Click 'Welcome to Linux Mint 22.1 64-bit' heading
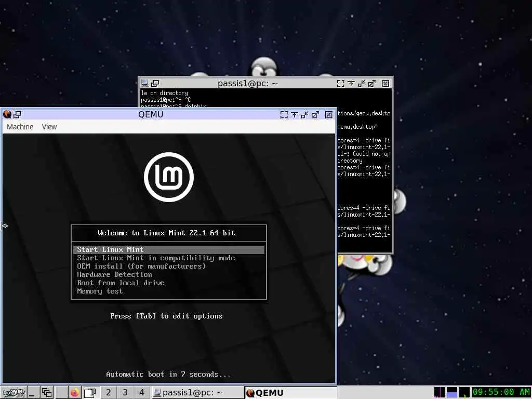 pos(166,233)
